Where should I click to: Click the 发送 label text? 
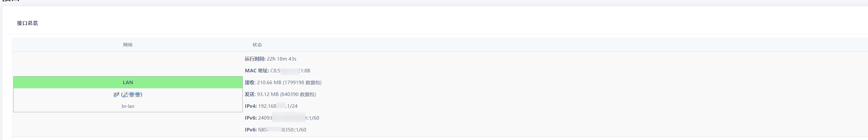(250, 94)
